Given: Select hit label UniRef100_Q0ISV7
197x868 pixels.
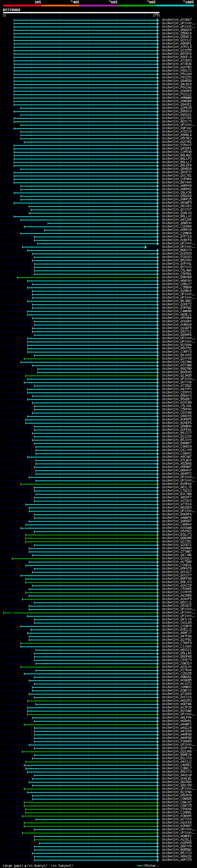Looking at the screenshot, I should tap(176, 210).
